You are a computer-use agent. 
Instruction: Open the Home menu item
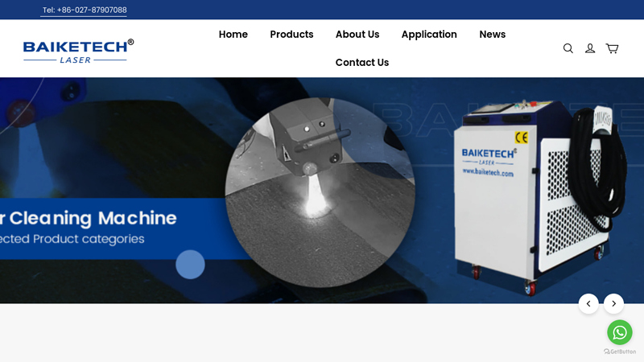pos(233,35)
